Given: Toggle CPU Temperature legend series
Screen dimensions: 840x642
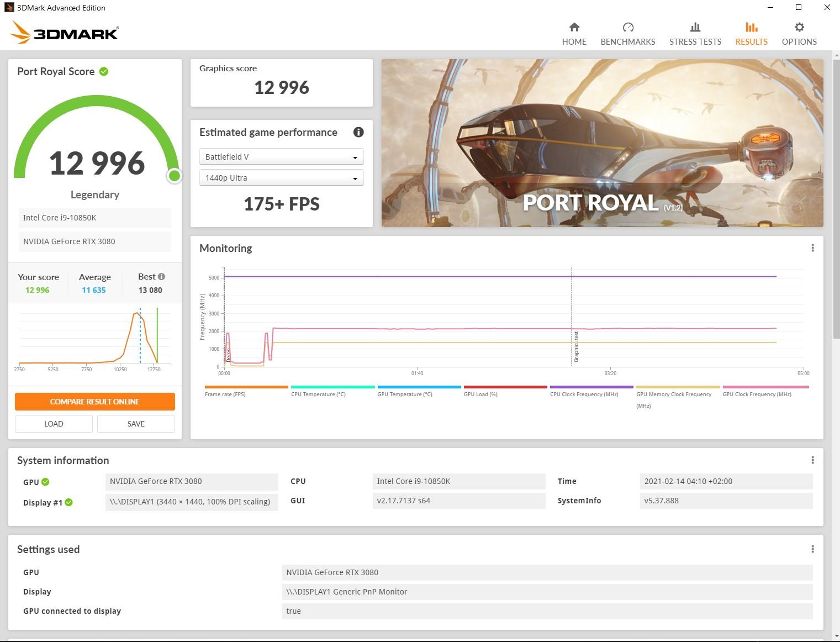Looking at the screenshot, I should tap(332, 391).
